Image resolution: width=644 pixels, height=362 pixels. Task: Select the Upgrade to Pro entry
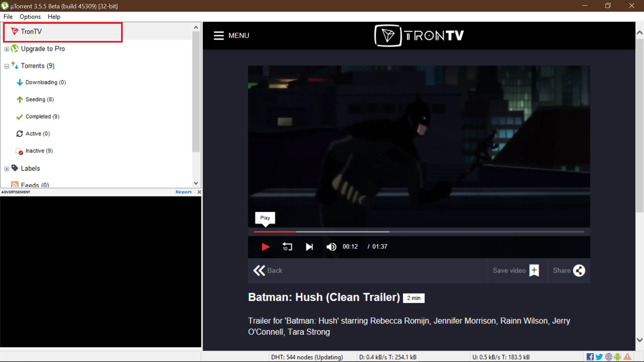coord(43,49)
